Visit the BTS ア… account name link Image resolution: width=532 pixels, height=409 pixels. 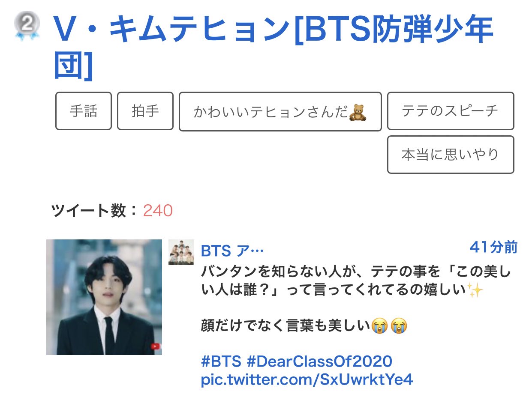tap(232, 251)
